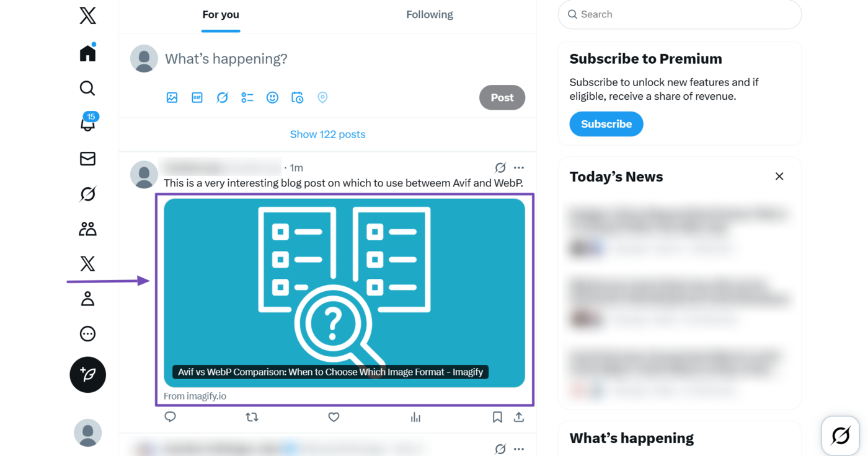Open the More options menu on the tweet

click(519, 167)
